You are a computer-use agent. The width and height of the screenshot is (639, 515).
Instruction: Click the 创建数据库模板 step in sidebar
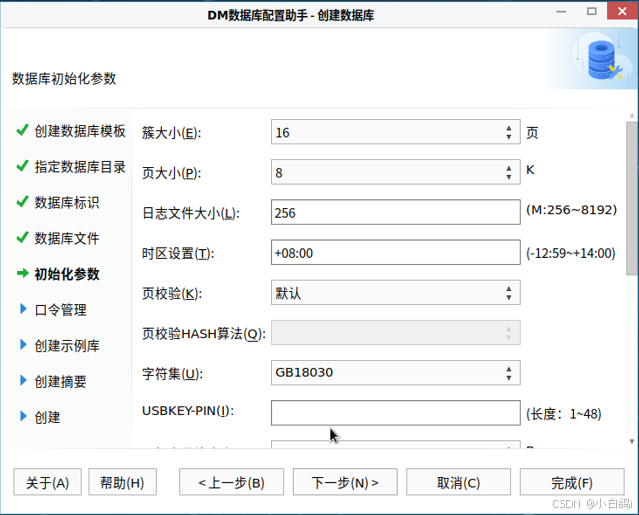(80, 131)
